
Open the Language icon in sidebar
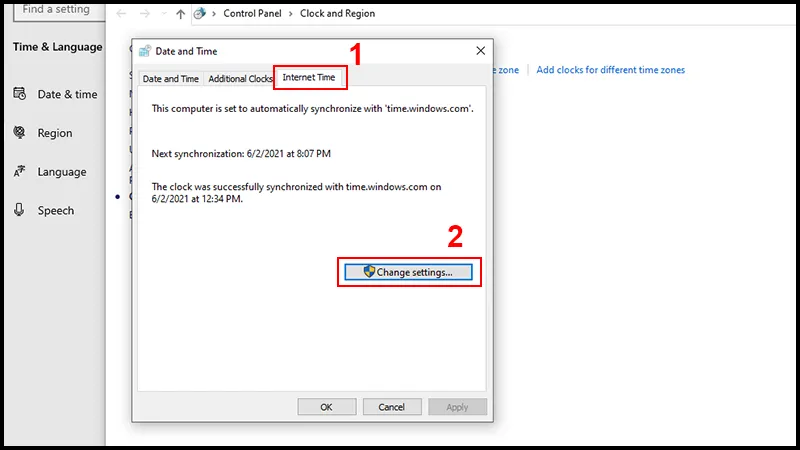coord(19,171)
